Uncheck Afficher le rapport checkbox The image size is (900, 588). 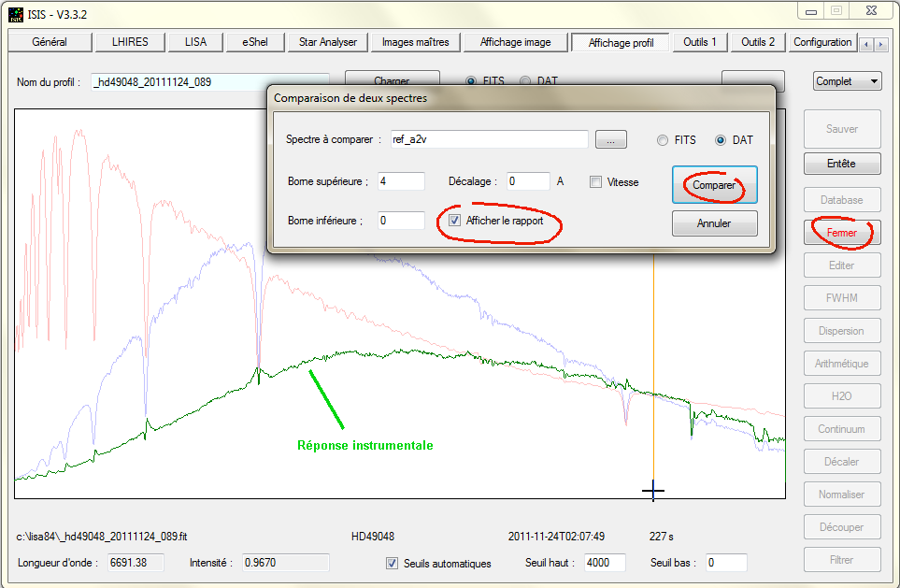pos(455,221)
